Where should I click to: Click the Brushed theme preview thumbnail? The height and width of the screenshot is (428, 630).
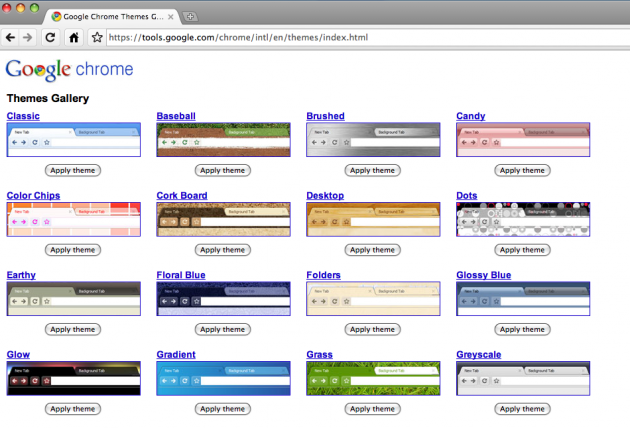[x=373, y=139]
